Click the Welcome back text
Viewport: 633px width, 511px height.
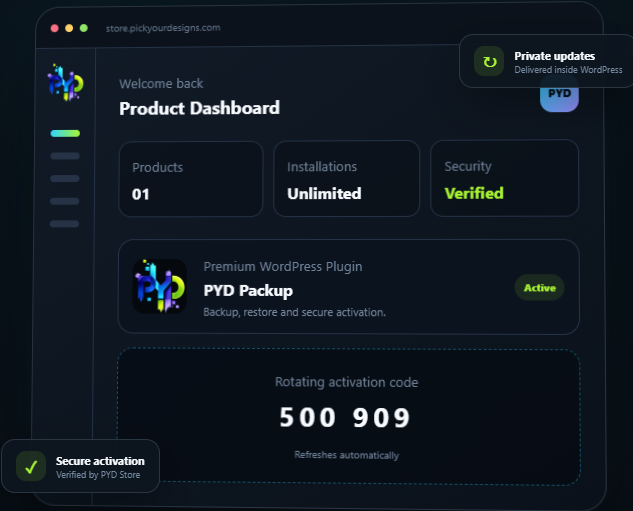pyautogui.click(x=161, y=84)
